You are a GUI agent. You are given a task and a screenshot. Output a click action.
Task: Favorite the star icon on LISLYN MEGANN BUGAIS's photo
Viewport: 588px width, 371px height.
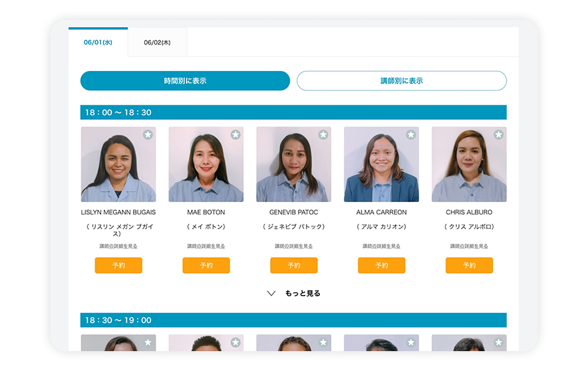point(148,135)
